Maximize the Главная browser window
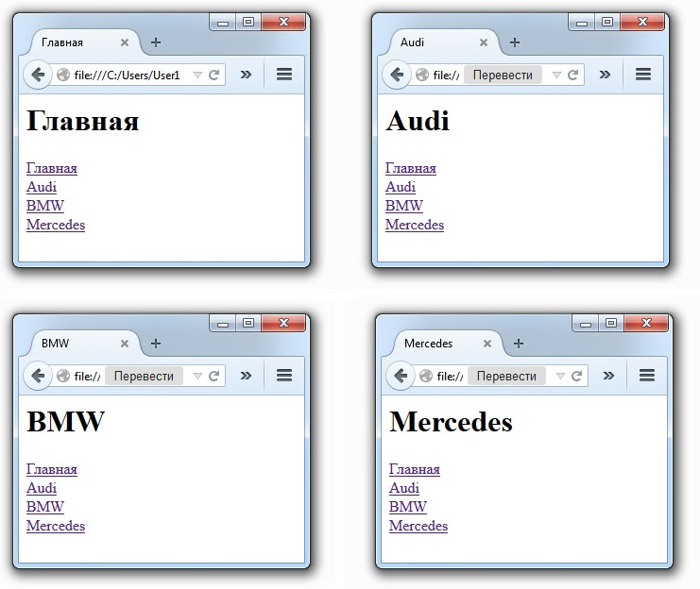The width and height of the screenshot is (700, 589). (248, 22)
